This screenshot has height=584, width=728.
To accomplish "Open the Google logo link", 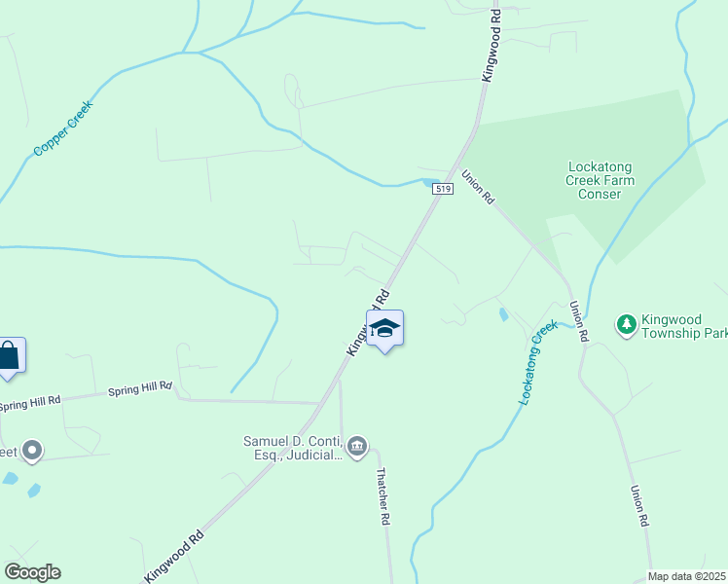I will (x=32, y=572).
